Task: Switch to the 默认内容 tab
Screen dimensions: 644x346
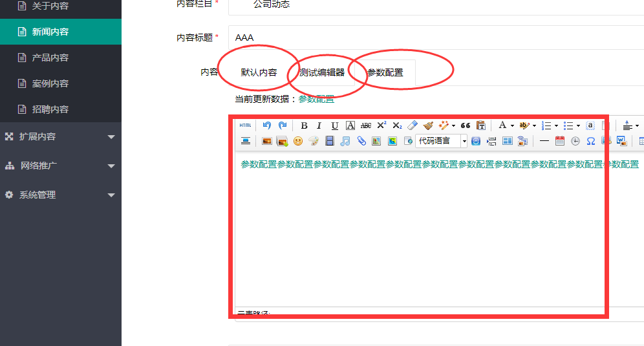Action: [x=259, y=72]
